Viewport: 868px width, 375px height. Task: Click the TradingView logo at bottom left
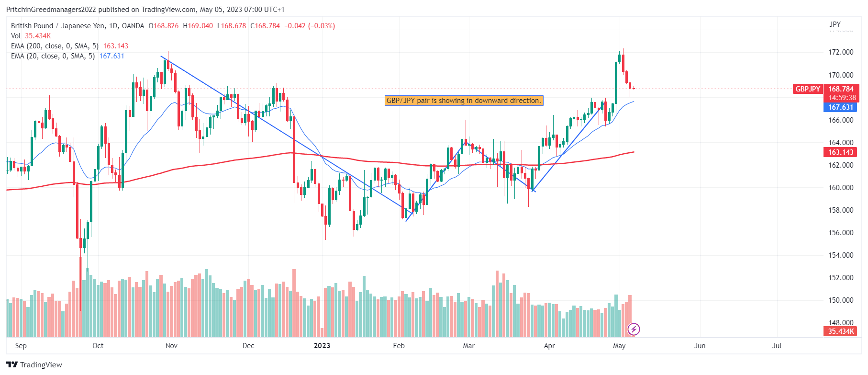(x=34, y=365)
